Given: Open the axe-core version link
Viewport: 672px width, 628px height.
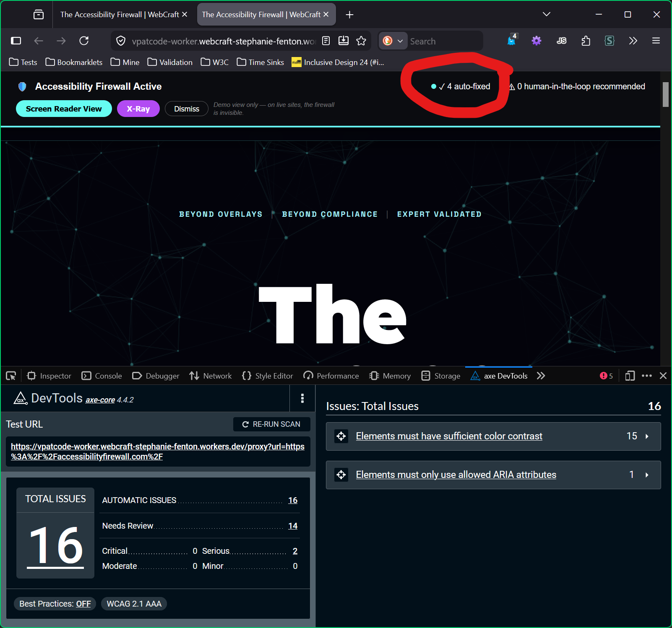Looking at the screenshot, I should click(x=100, y=400).
